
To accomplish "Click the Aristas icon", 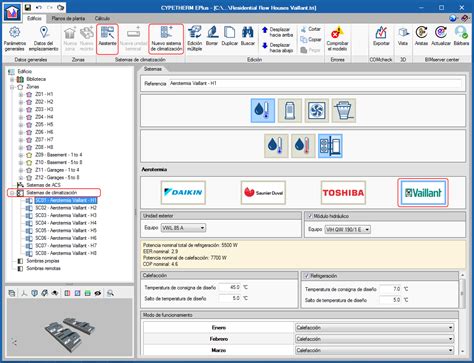I will pos(421,36).
